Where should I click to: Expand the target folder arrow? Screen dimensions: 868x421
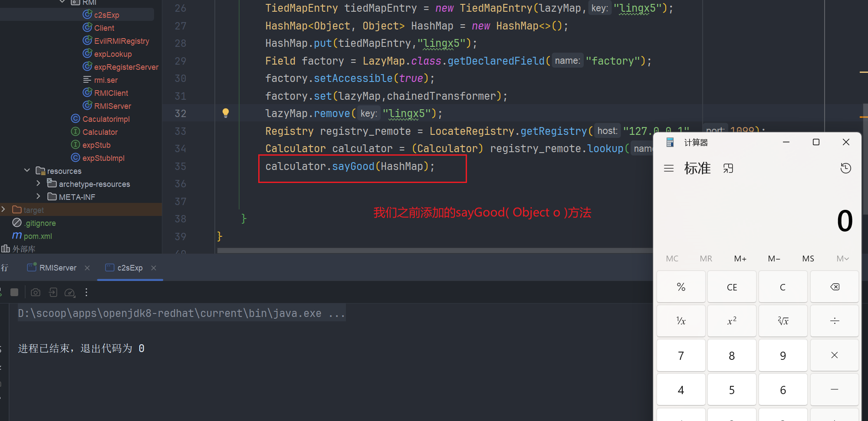pos(3,209)
